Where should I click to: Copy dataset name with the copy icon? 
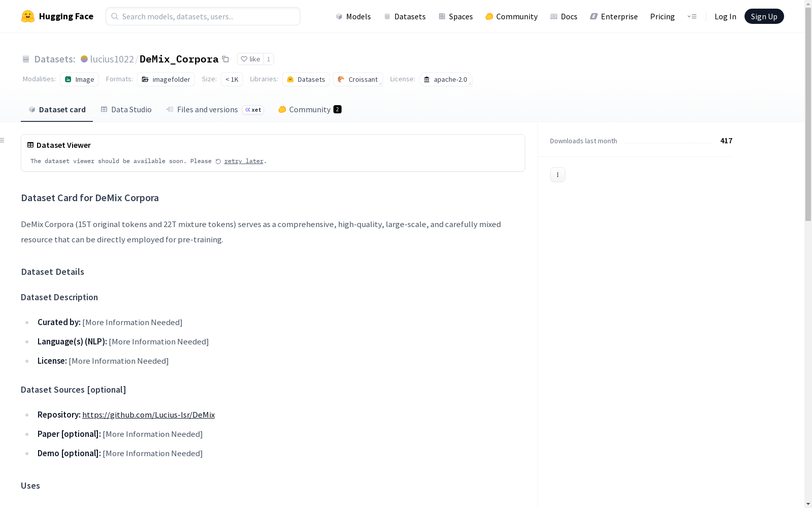click(x=225, y=59)
